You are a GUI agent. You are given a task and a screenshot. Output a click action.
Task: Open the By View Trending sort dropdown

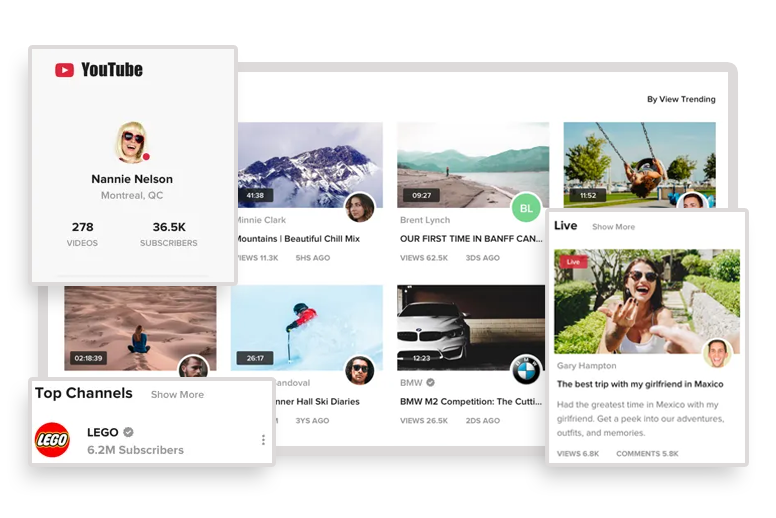coord(680,100)
